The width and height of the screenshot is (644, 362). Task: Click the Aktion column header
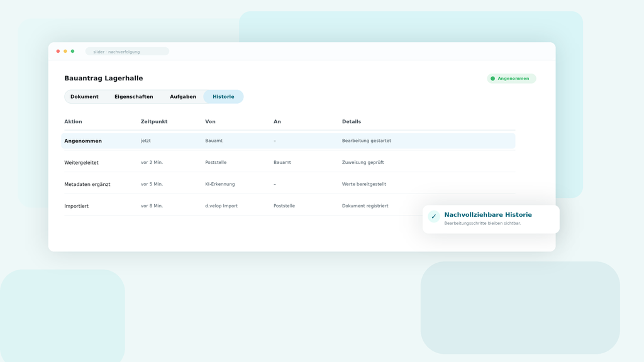pyautogui.click(x=73, y=121)
